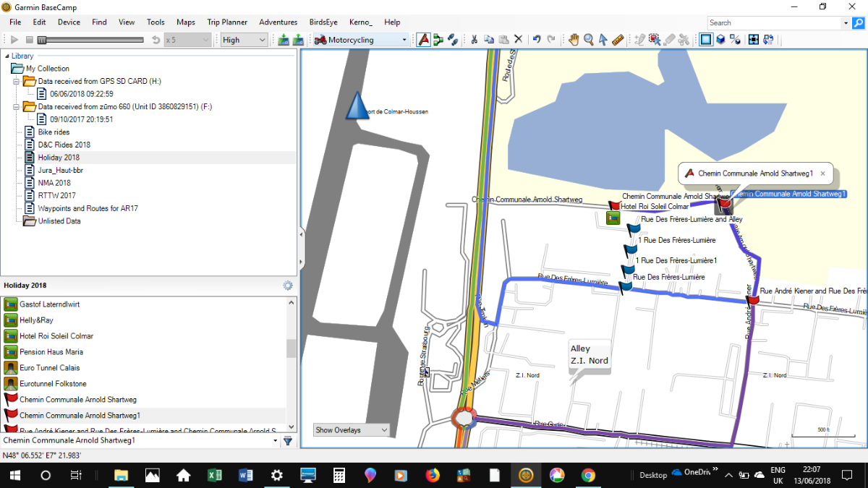Click the Hotel Roi Soleil Colmar map marker
The image size is (868, 488).
(613, 218)
